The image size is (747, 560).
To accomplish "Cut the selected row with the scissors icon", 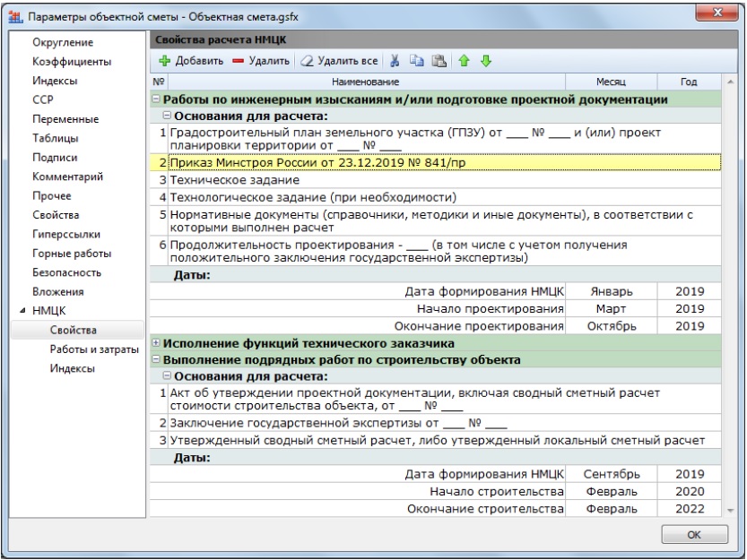I will (x=395, y=61).
